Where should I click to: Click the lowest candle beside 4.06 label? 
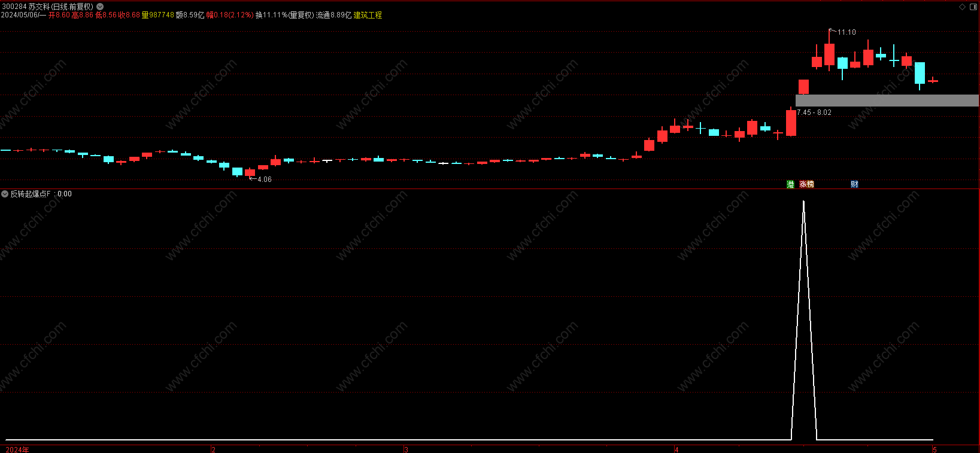pos(250,172)
